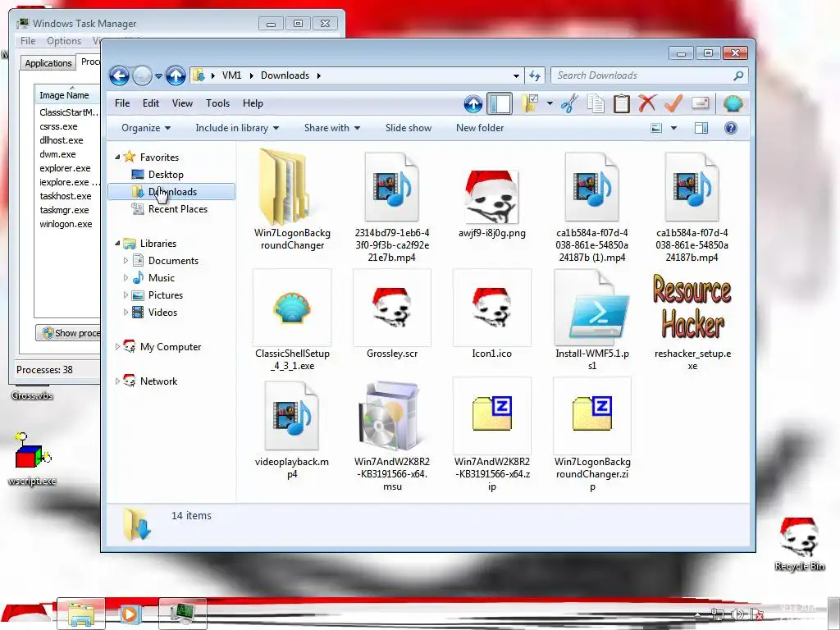Select the reshacker_setup.exe file

pos(692,321)
